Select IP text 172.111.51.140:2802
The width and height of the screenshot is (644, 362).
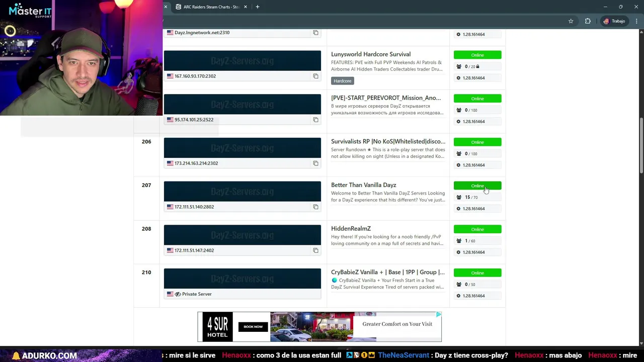pos(194,207)
